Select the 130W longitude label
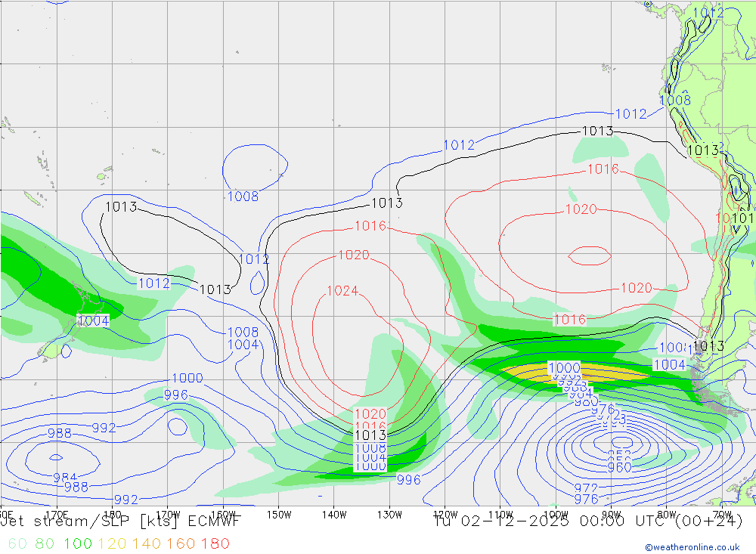The width and height of the screenshot is (756, 554). [389, 515]
